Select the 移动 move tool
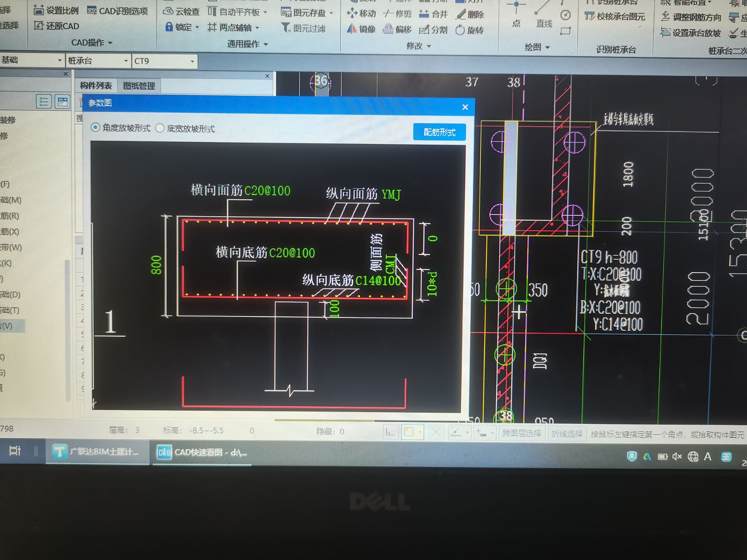 [361, 14]
